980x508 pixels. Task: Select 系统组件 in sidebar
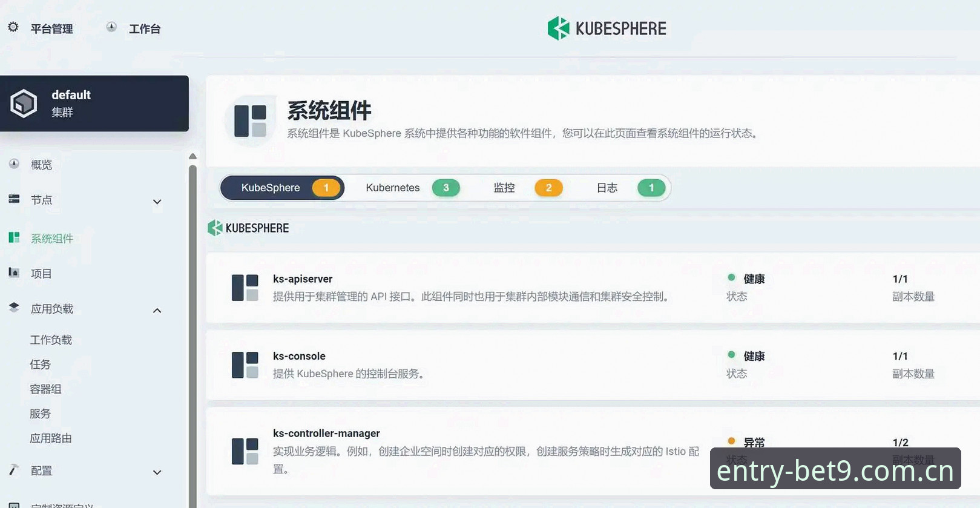(52, 239)
